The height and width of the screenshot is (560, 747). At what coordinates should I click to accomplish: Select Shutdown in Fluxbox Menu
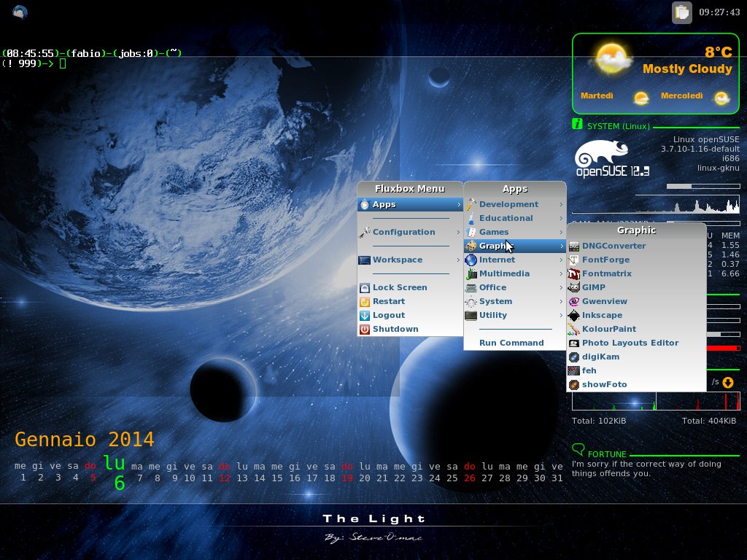410,329
